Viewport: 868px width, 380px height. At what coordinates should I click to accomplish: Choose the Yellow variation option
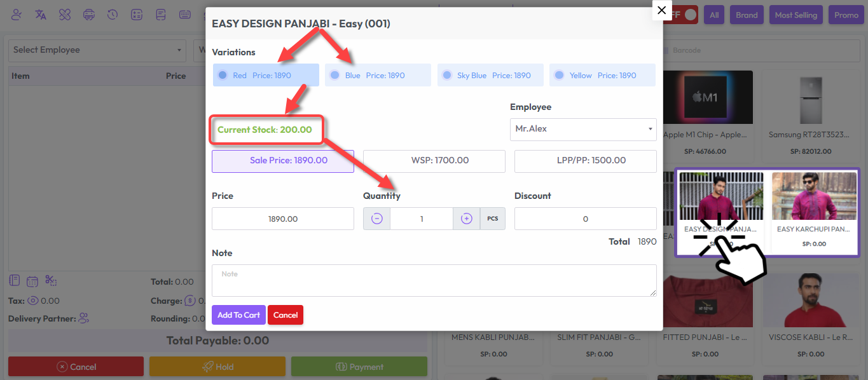(x=602, y=74)
